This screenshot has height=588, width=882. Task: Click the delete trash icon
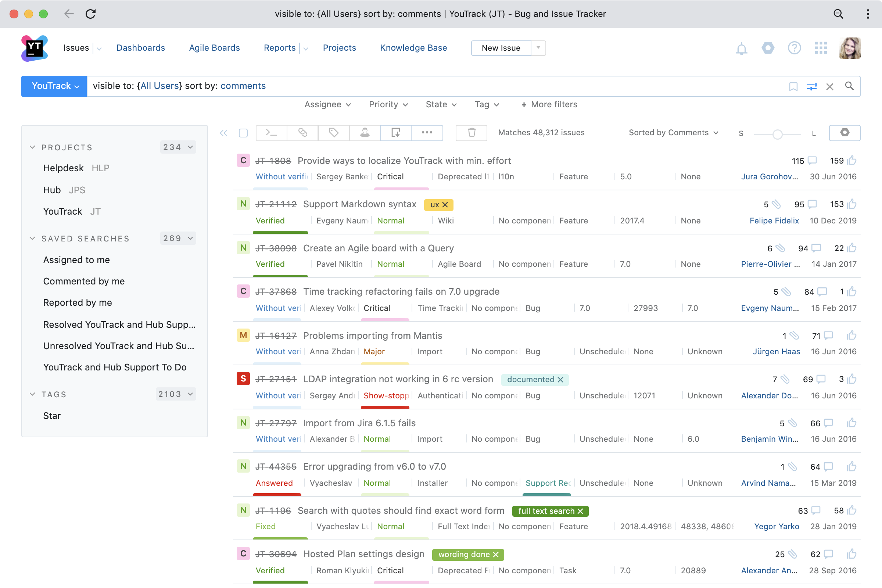point(472,133)
